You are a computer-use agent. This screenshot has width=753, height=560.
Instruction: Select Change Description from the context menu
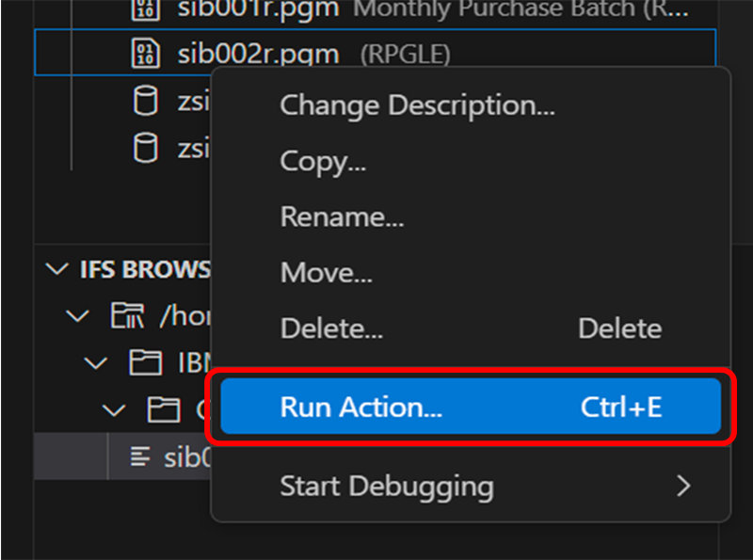pyautogui.click(x=418, y=104)
